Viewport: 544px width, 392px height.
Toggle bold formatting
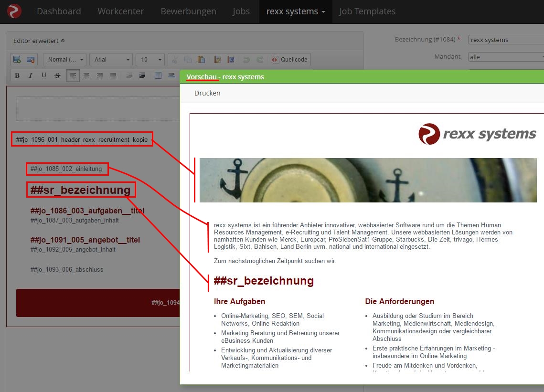point(17,75)
